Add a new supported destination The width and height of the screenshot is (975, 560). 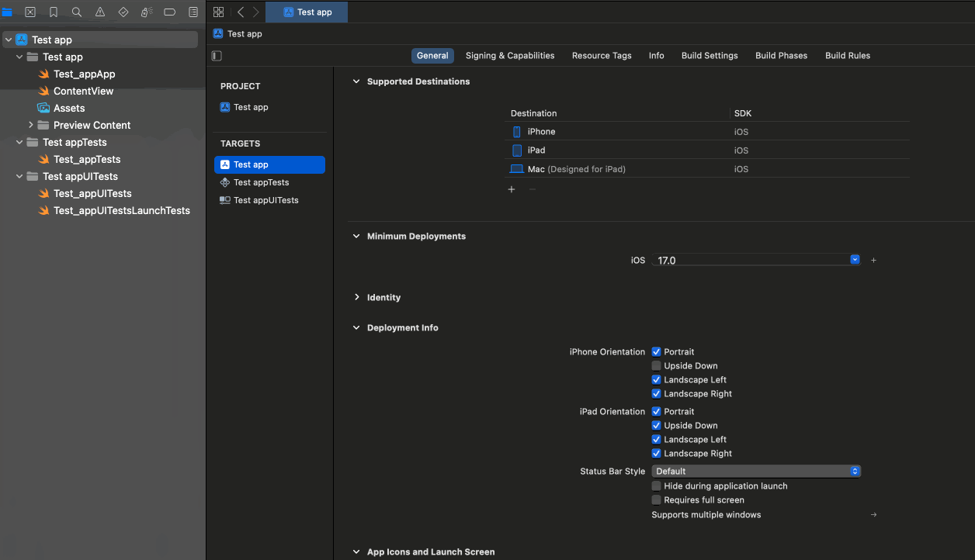[x=512, y=189]
